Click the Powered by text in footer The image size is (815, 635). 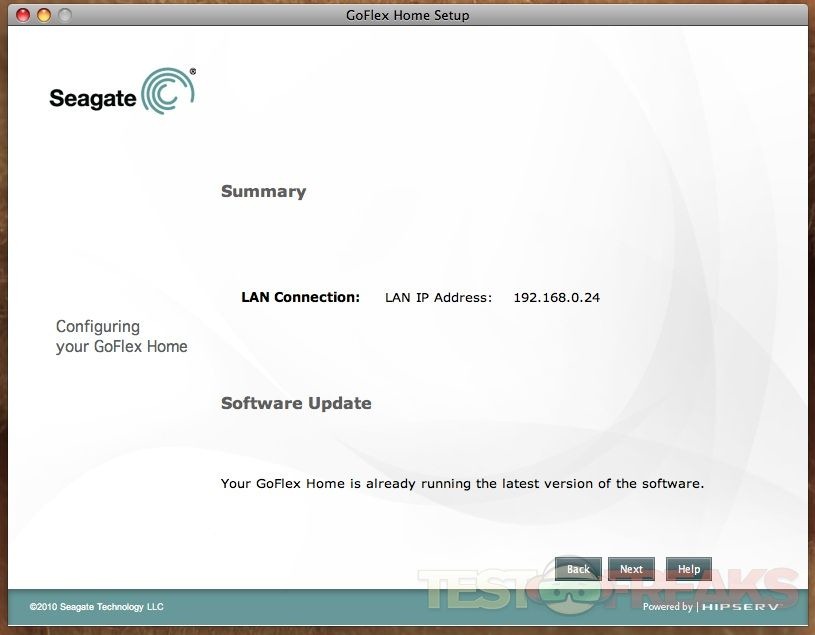pyautogui.click(x=667, y=607)
